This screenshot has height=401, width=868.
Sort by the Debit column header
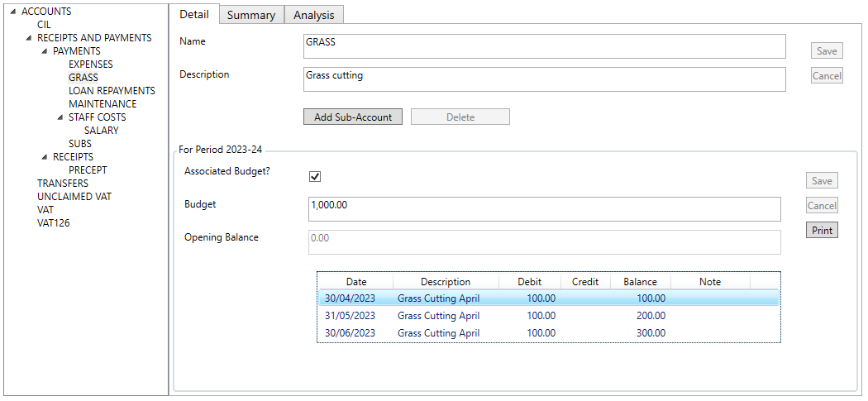click(530, 282)
